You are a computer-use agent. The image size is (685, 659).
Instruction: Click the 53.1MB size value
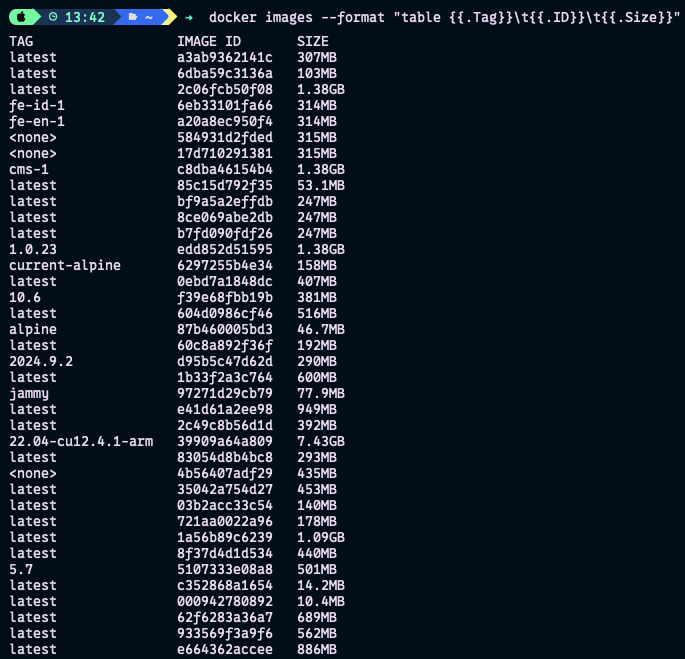click(x=321, y=185)
